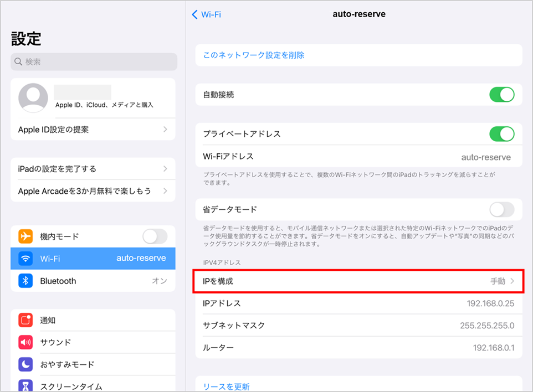This screenshot has height=392, width=533.
Task: Turn off the プライベートアドレス switch
Action: click(x=501, y=134)
